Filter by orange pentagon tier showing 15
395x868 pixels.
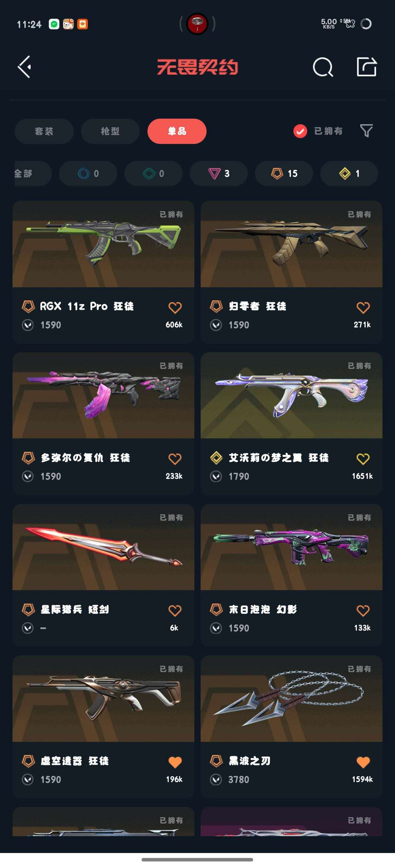tap(284, 174)
